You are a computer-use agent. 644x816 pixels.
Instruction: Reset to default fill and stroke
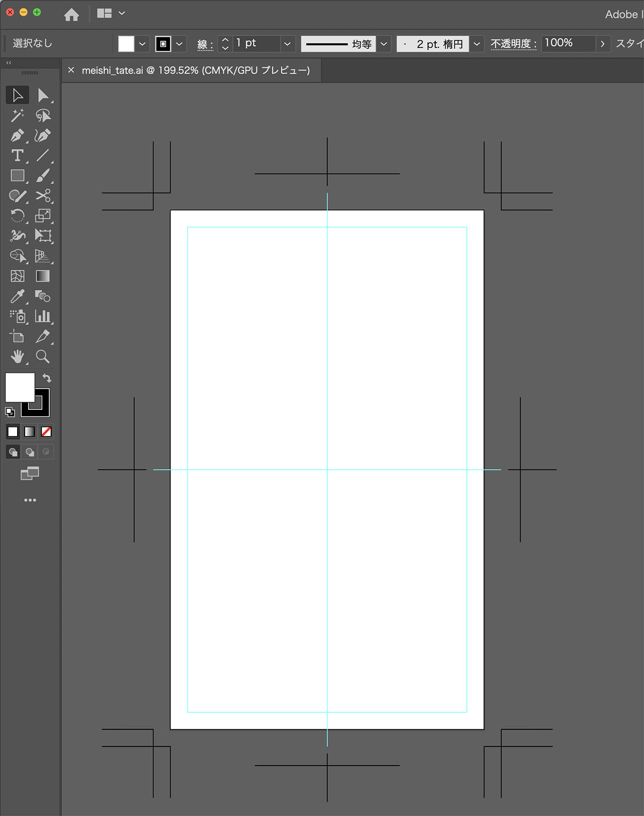(10, 412)
